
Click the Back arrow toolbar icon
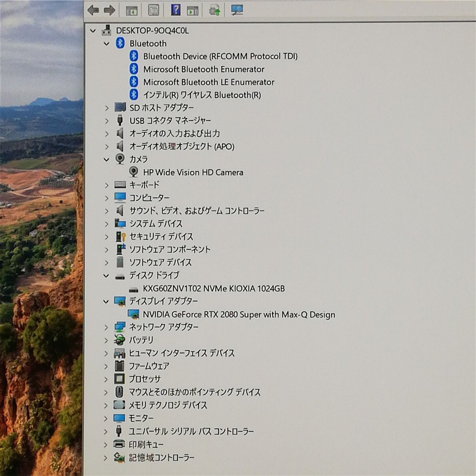click(93, 10)
